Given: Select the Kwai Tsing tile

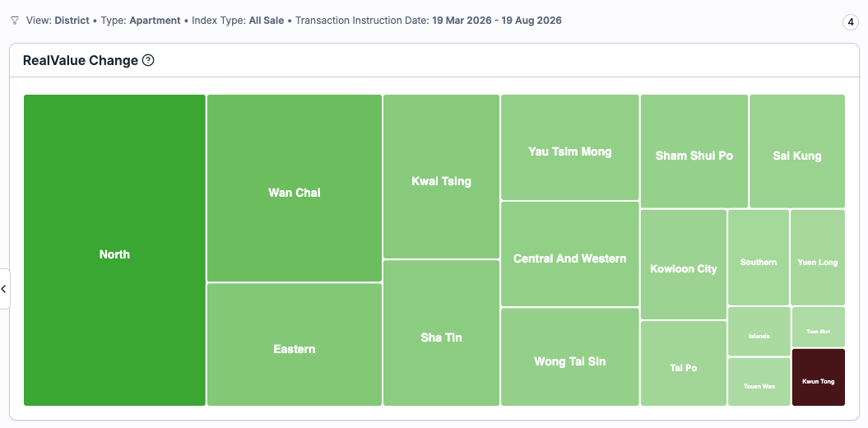Looking at the screenshot, I should tap(441, 177).
